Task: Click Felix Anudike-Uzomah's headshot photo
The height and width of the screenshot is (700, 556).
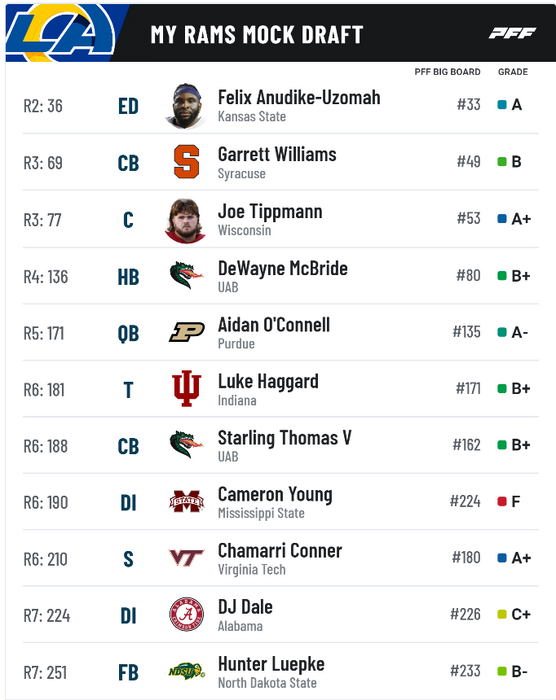Action: (186, 106)
